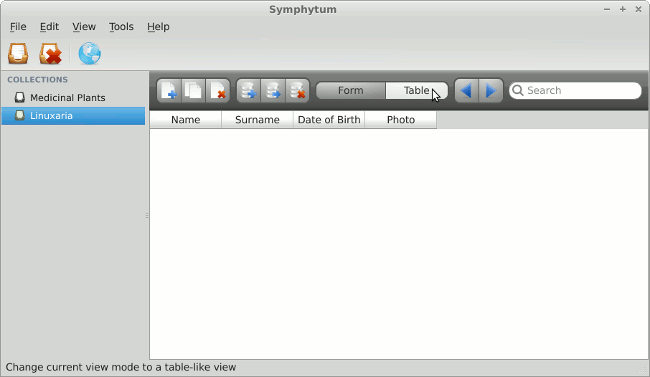Delete the record with the page red-X icon
650x377 pixels.
[218, 90]
